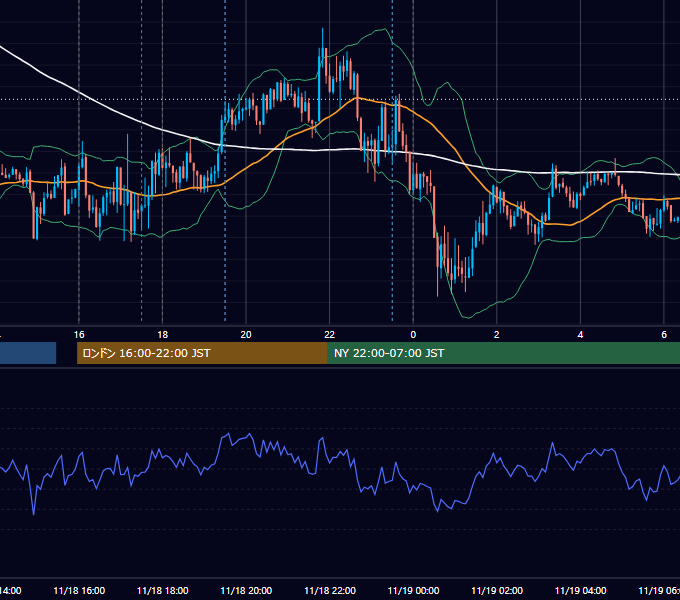Click the 0 hour label on price chart axis

(x=413, y=335)
